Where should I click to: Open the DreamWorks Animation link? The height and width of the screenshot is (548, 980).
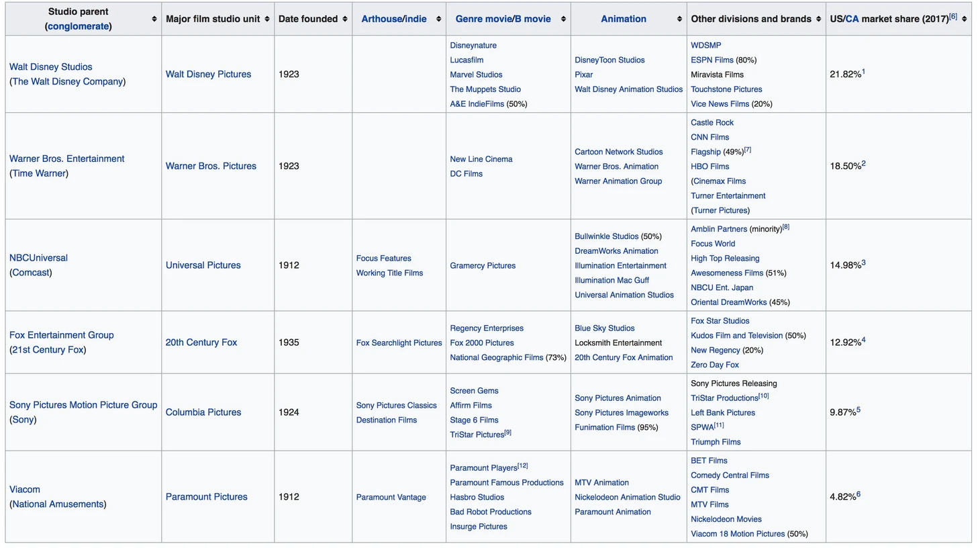click(616, 251)
